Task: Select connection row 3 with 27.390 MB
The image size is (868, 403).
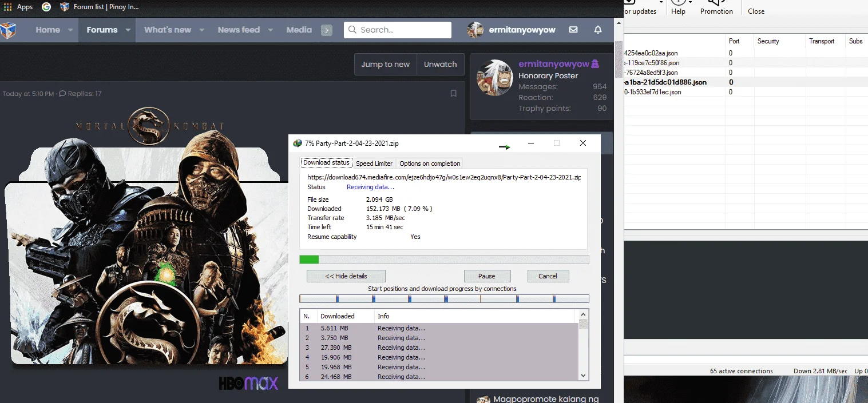Action: (439, 348)
